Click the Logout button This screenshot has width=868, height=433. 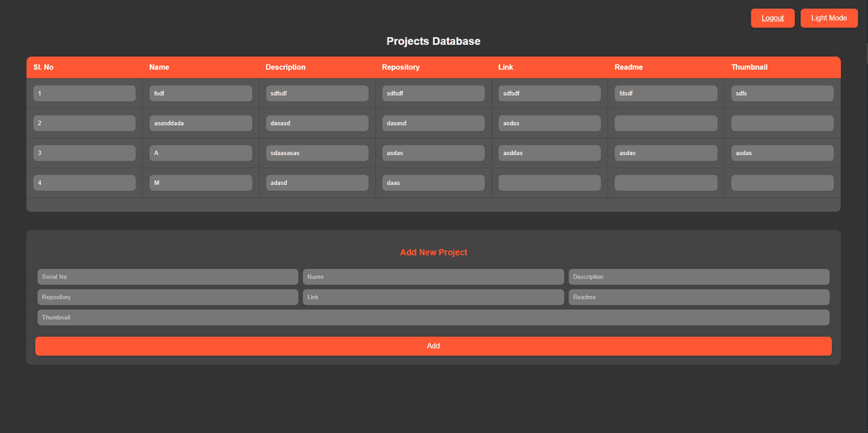772,18
